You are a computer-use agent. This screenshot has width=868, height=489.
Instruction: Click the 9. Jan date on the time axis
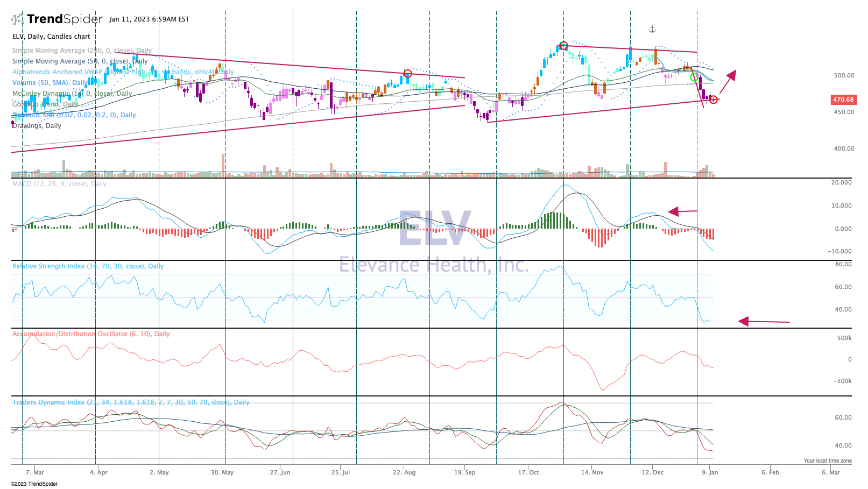pos(710,472)
